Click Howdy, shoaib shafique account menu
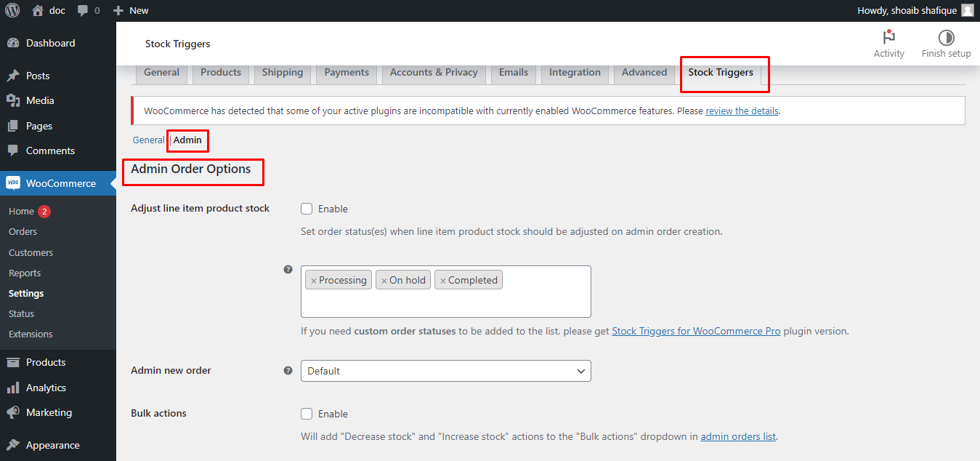980x461 pixels. coord(915,10)
